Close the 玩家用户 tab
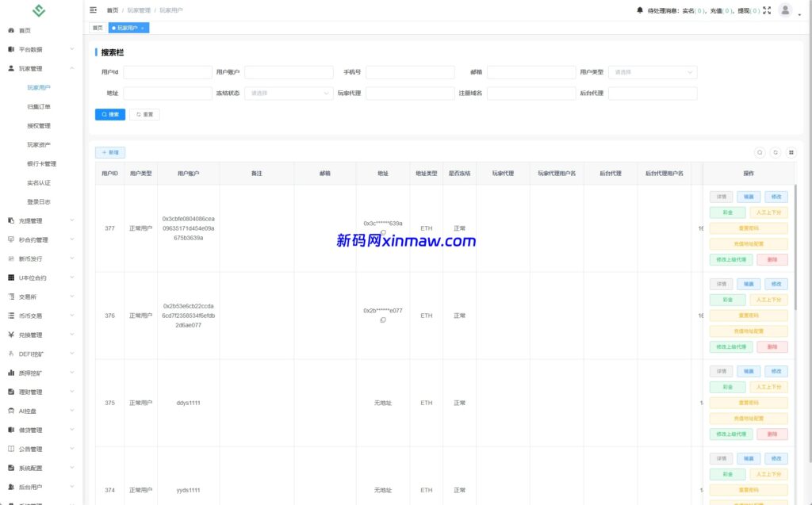The height and width of the screenshot is (505, 812). (143, 28)
